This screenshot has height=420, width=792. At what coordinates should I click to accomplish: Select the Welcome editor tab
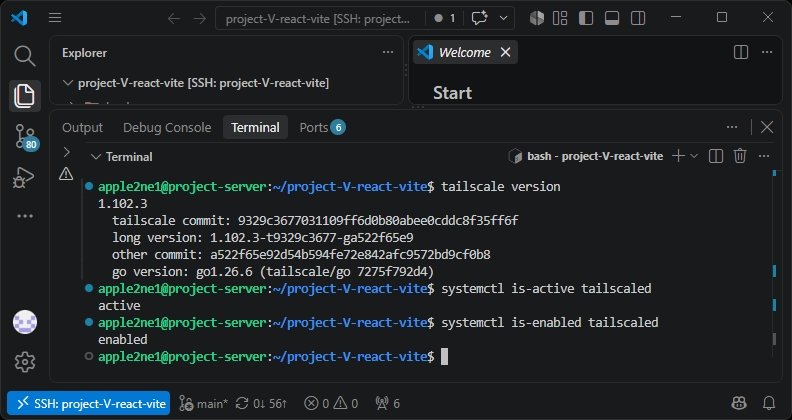[464, 52]
